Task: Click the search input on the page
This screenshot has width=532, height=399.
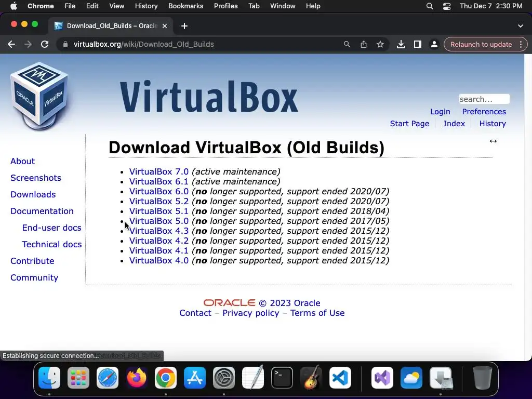Action: click(x=484, y=99)
